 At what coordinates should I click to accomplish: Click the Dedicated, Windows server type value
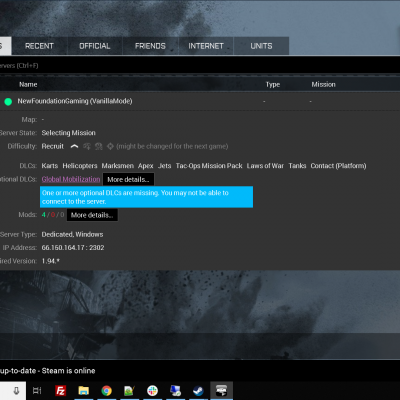point(72,235)
